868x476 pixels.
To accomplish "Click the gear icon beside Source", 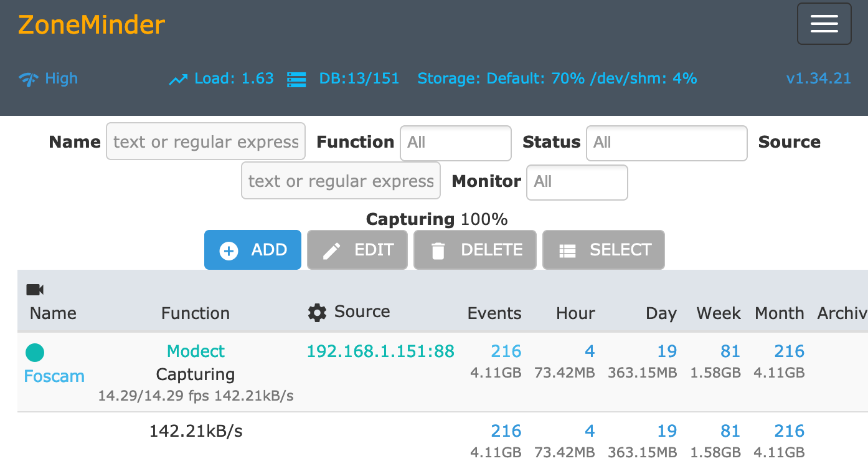I will (317, 313).
